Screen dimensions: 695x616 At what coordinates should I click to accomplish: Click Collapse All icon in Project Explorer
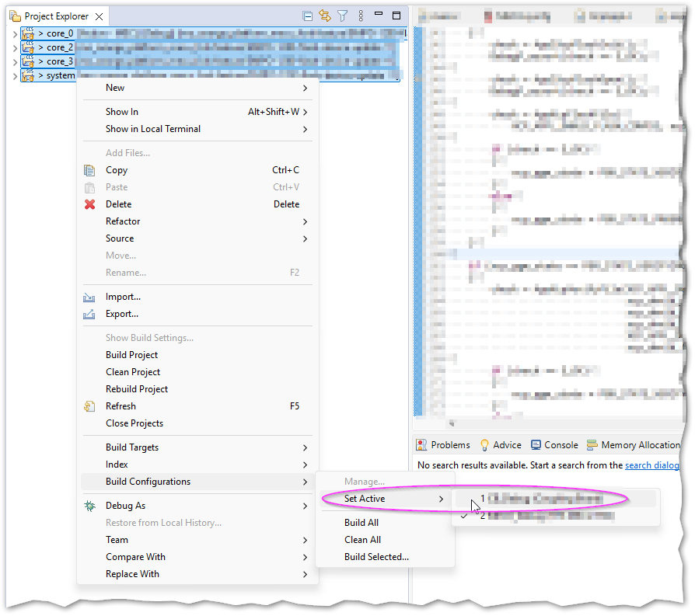coord(307,16)
